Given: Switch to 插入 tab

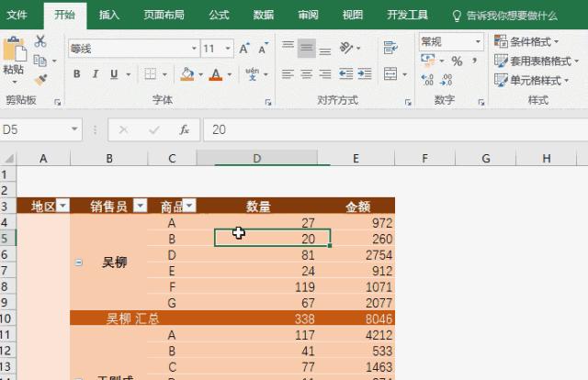Looking at the screenshot, I should pos(109,15).
